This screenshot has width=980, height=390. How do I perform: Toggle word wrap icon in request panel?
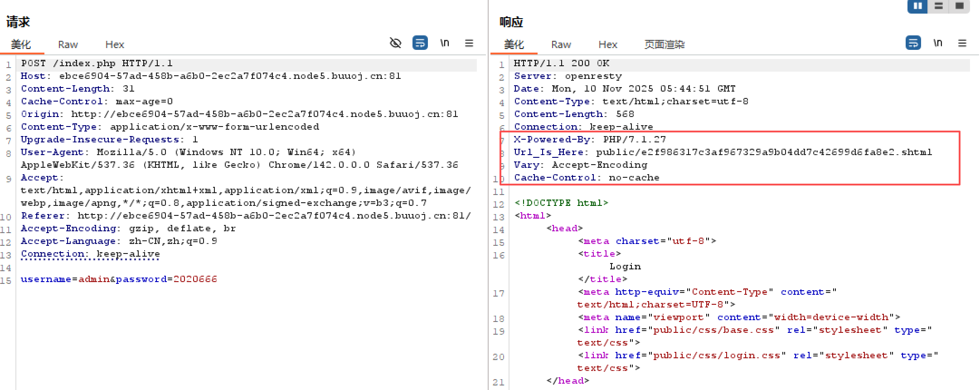(420, 43)
